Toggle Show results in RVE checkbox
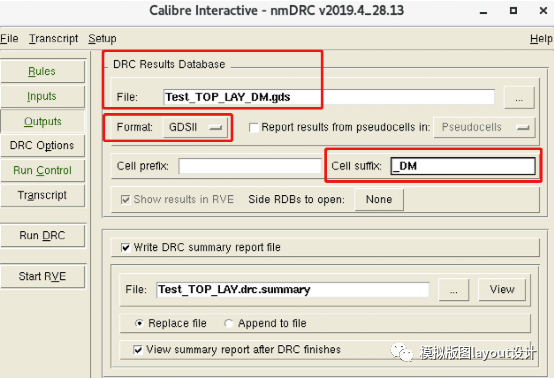This screenshot has width=554, height=378. (x=125, y=200)
